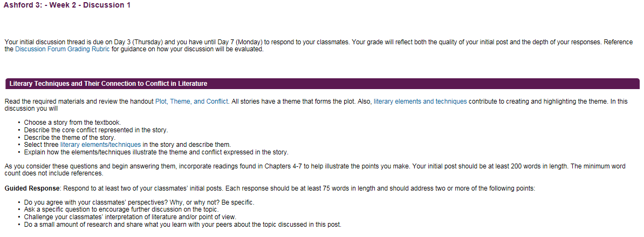Viewport: 644px width, 237px height.
Task: Click the bold Guided Response label
Action: click(32, 188)
